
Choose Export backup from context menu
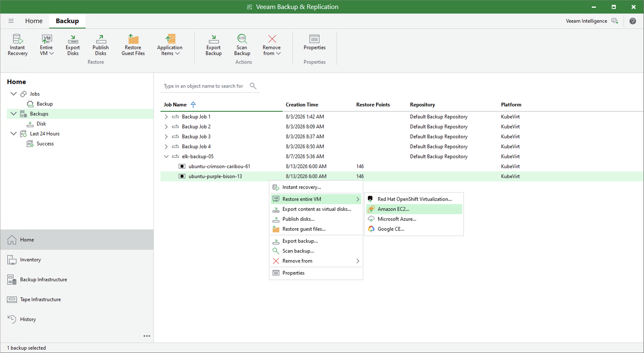(x=316, y=241)
